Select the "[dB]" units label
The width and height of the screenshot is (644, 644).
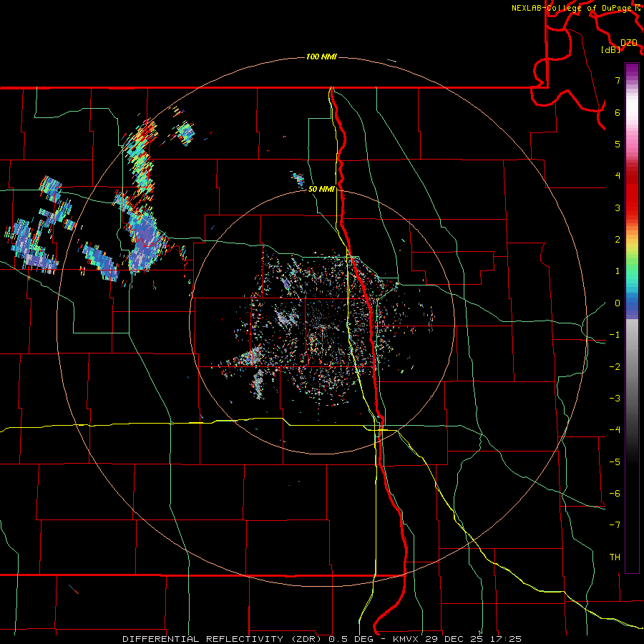pyautogui.click(x=611, y=49)
